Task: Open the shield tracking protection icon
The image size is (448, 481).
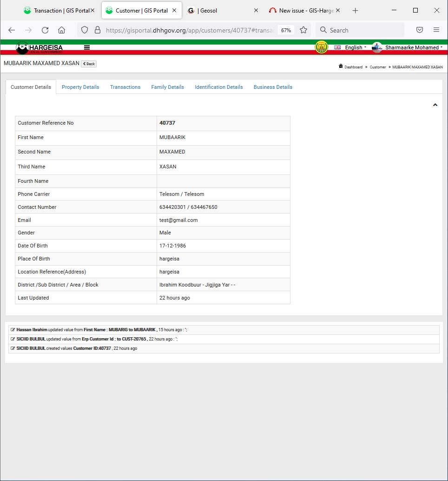Action: point(85,30)
